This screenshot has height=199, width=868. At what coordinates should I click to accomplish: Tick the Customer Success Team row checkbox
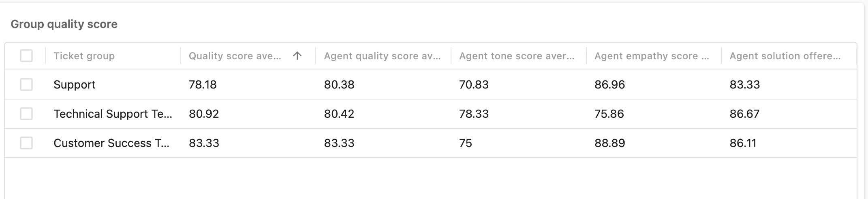click(x=26, y=143)
